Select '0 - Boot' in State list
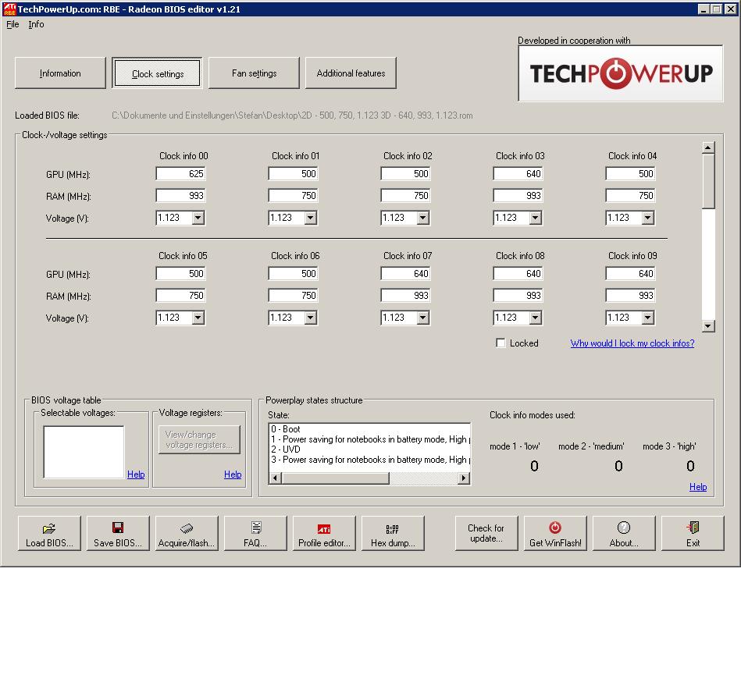Screen dimensions: 741x700 point(369,429)
